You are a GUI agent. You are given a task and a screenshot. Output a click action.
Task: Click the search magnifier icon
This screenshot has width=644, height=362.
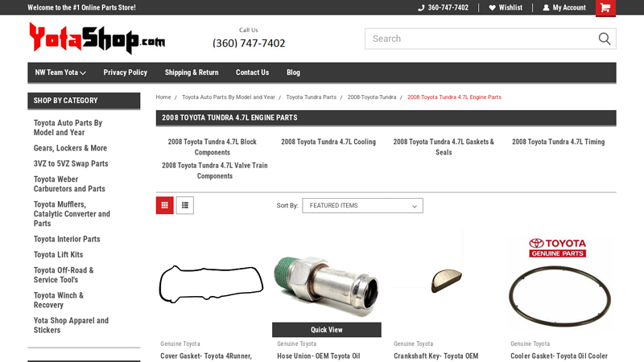pyautogui.click(x=605, y=39)
